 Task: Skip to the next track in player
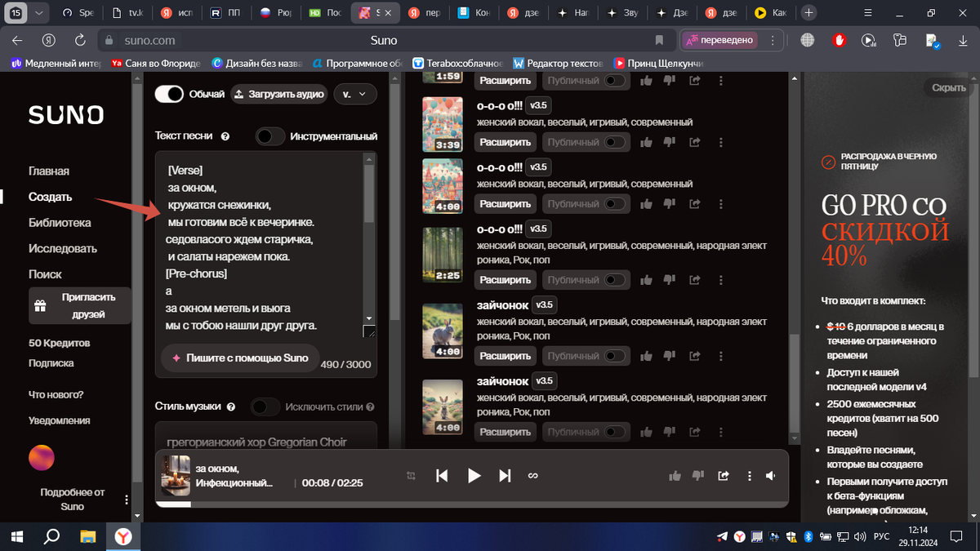pyautogui.click(x=505, y=476)
